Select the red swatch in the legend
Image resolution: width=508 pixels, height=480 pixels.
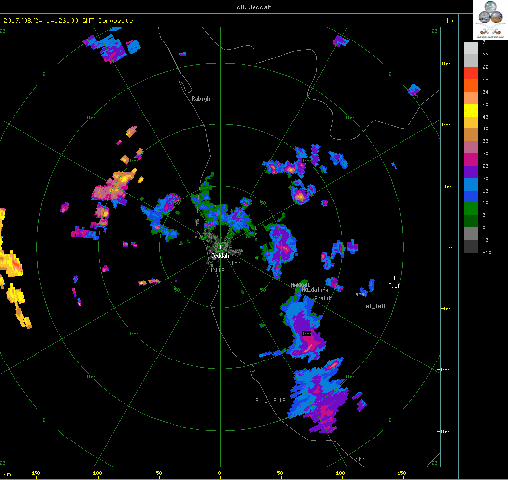pyautogui.click(x=471, y=73)
